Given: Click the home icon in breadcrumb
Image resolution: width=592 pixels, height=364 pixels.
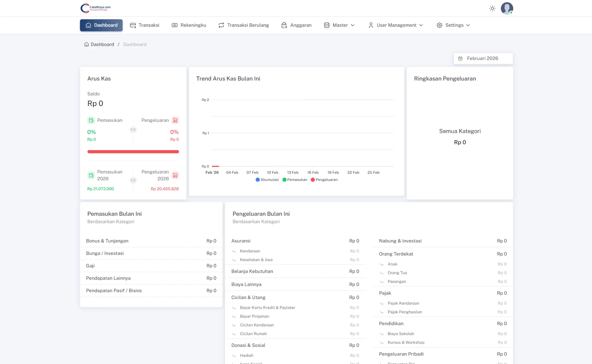Looking at the screenshot, I should 87,44.
